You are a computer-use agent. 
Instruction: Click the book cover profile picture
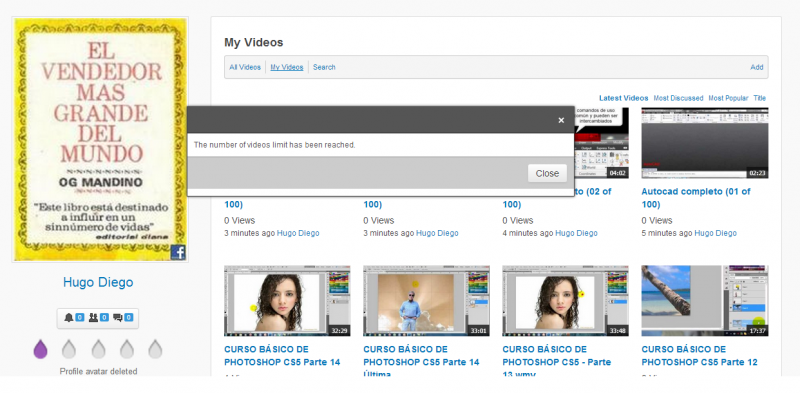pyautogui.click(x=100, y=139)
